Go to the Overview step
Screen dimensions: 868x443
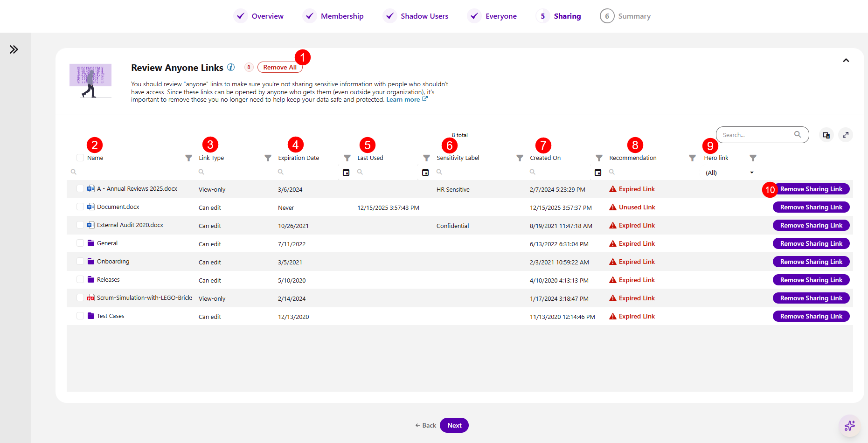[258, 16]
